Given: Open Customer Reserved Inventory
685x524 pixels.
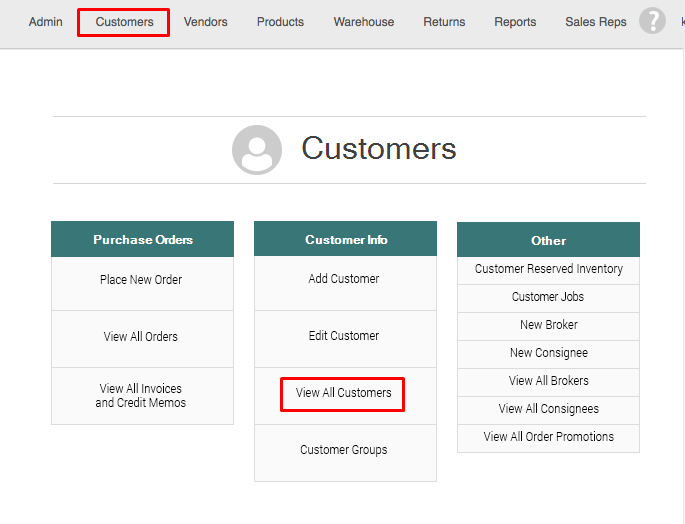Looking at the screenshot, I should click(x=548, y=269).
